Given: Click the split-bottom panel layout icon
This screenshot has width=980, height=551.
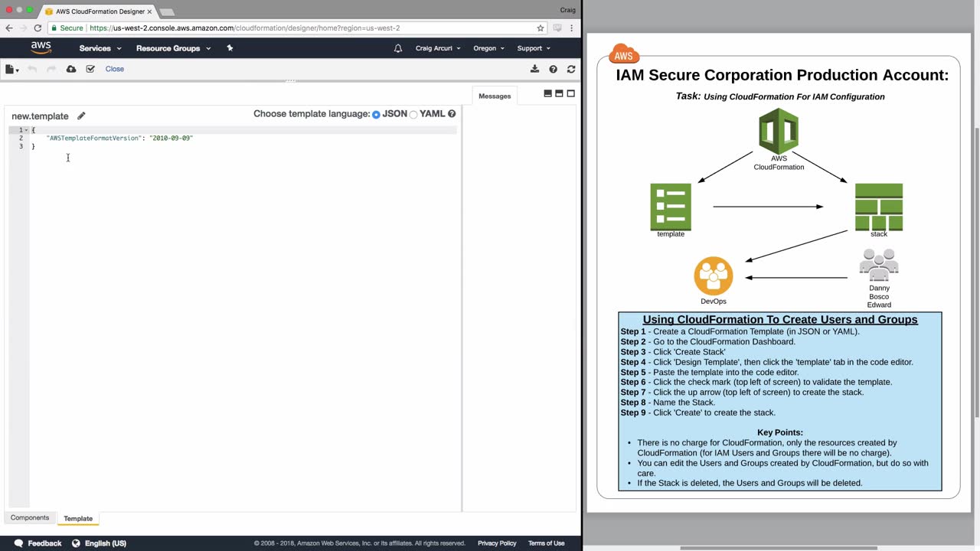Looking at the screenshot, I should pyautogui.click(x=547, y=93).
